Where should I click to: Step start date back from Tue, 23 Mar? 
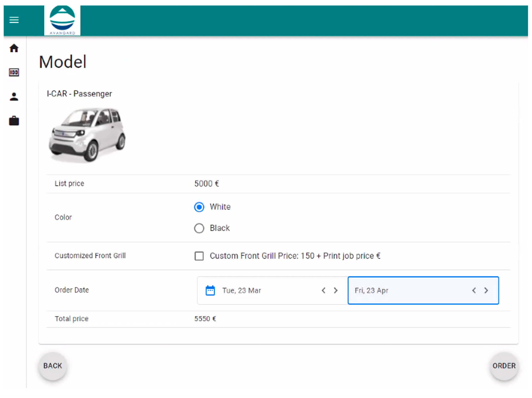[324, 291]
